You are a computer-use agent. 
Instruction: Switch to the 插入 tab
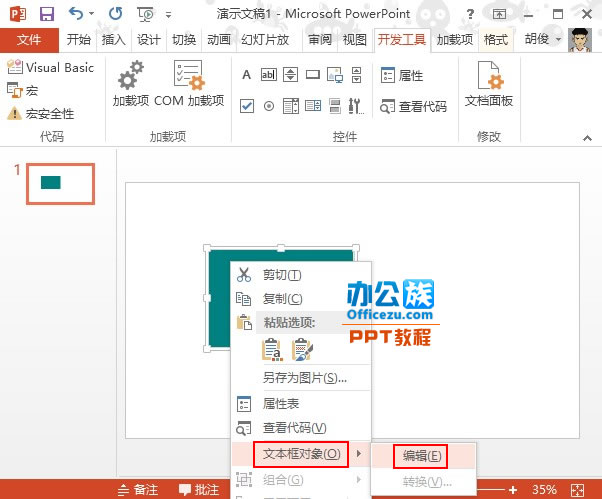click(x=114, y=40)
